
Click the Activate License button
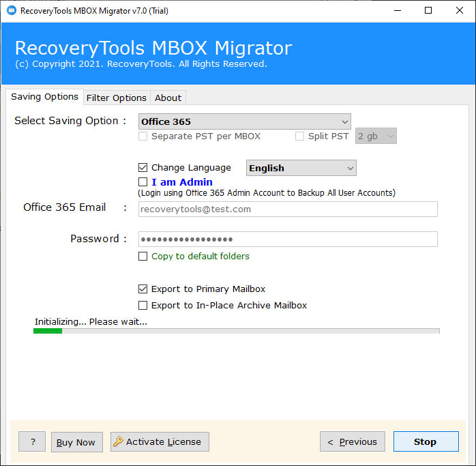pos(160,441)
